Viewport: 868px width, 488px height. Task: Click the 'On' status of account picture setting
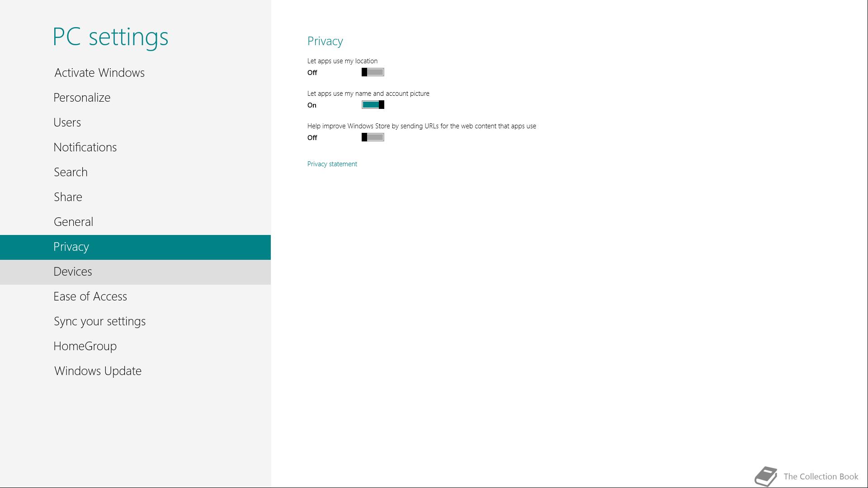click(312, 105)
